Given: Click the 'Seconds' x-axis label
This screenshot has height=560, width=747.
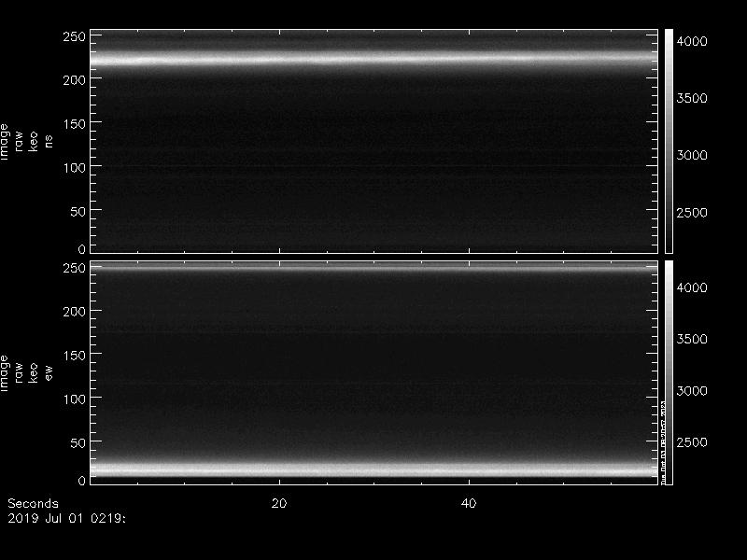Looking at the screenshot, I should 33,503.
